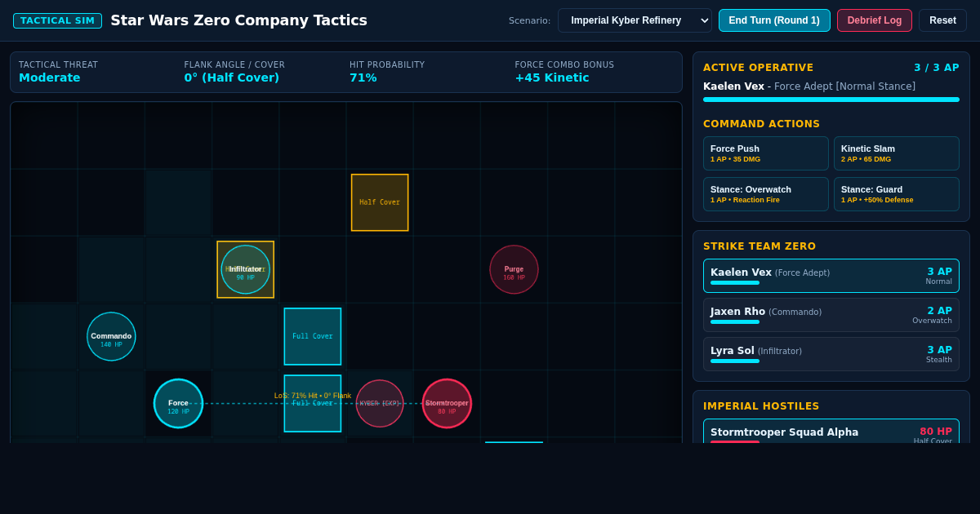Click the TACTICAL SIM badge

coord(57,20)
